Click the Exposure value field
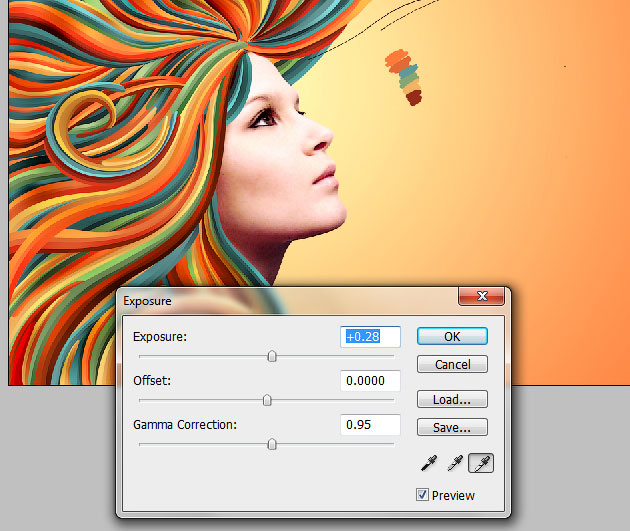 [370, 337]
